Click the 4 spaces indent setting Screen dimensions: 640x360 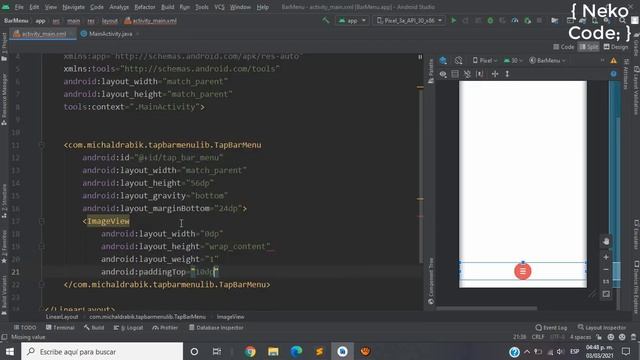580,337
